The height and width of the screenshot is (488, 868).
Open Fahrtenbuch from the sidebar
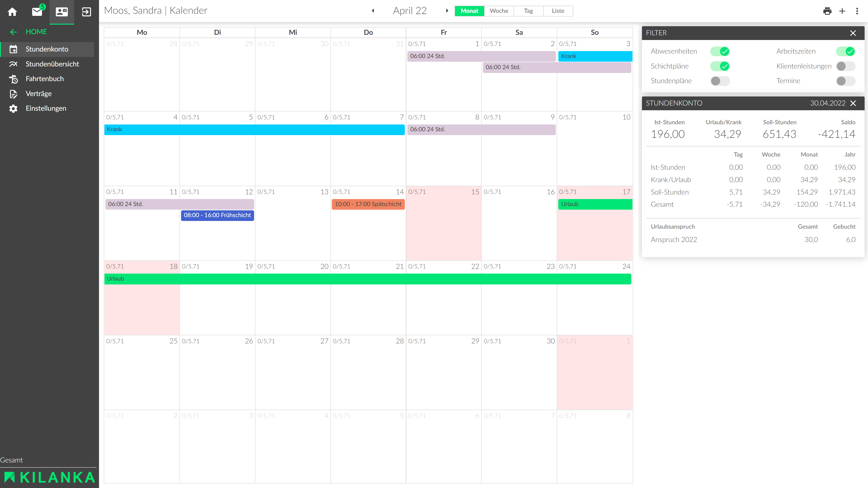coord(45,79)
